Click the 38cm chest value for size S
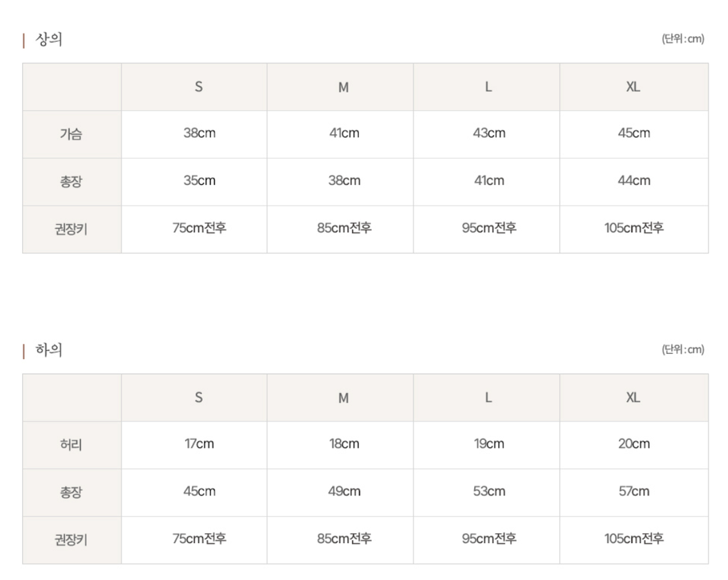 tap(199, 133)
